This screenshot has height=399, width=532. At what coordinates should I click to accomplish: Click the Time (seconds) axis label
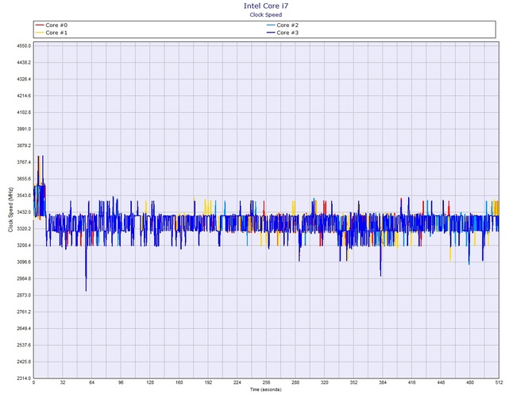tap(266, 389)
